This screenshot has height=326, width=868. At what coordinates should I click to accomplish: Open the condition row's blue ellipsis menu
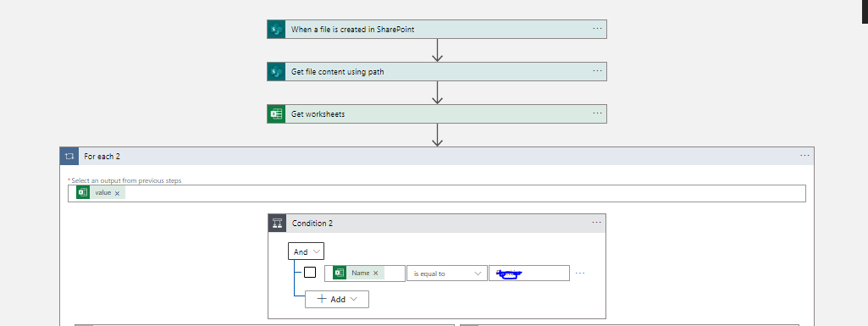click(580, 273)
